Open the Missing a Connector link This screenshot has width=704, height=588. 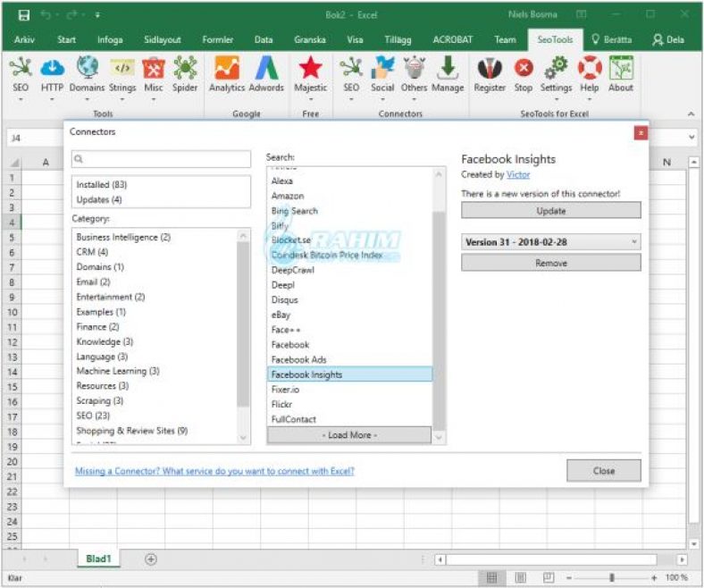pos(214,471)
